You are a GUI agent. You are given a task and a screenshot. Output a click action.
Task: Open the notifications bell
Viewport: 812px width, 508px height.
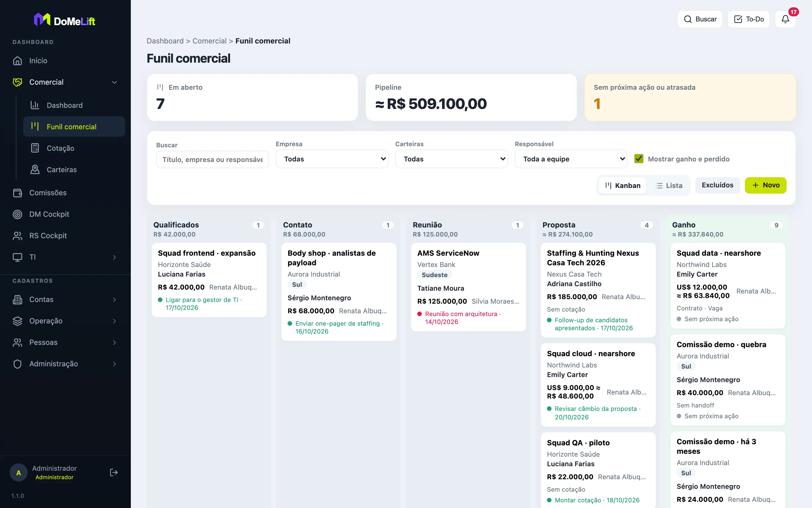click(x=785, y=19)
